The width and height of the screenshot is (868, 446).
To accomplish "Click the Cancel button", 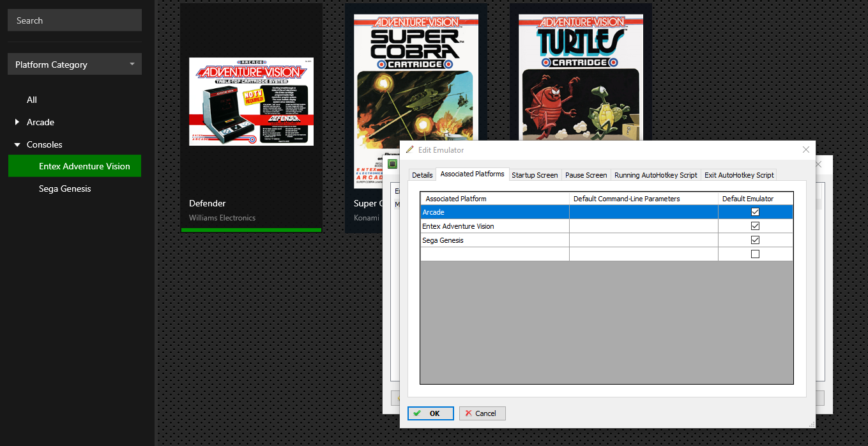I will click(482, 413).
